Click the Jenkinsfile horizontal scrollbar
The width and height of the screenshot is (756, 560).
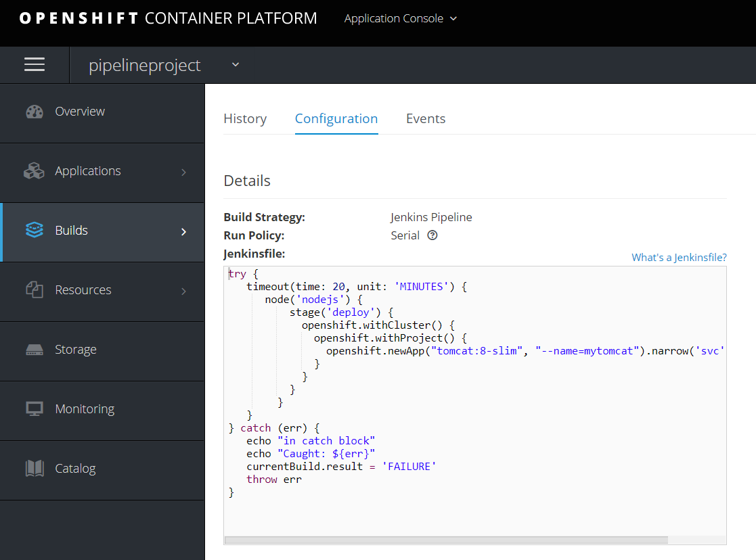(445, 540)
